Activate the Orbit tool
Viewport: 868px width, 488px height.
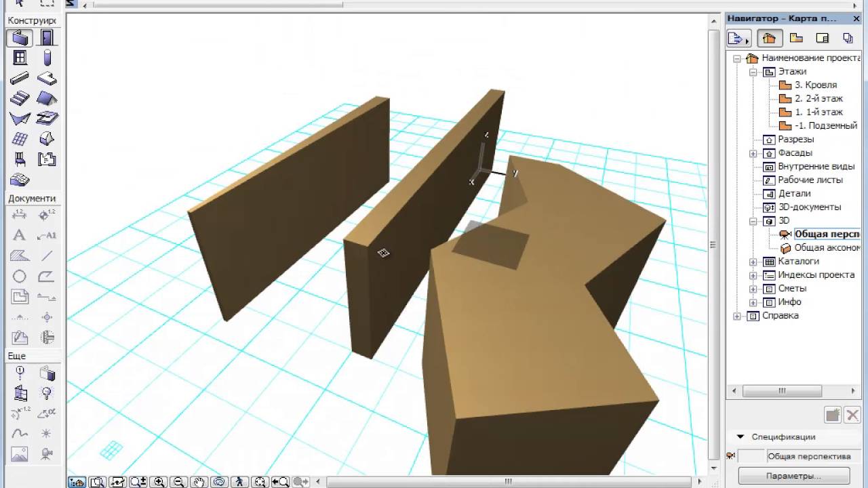pos(219,482)
